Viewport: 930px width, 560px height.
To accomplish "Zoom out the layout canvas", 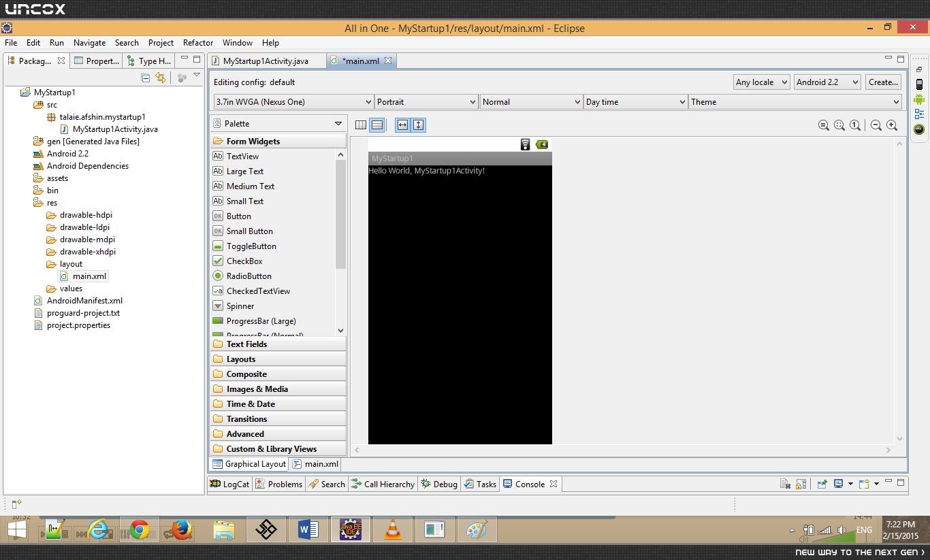I will (x=876, y=125).
